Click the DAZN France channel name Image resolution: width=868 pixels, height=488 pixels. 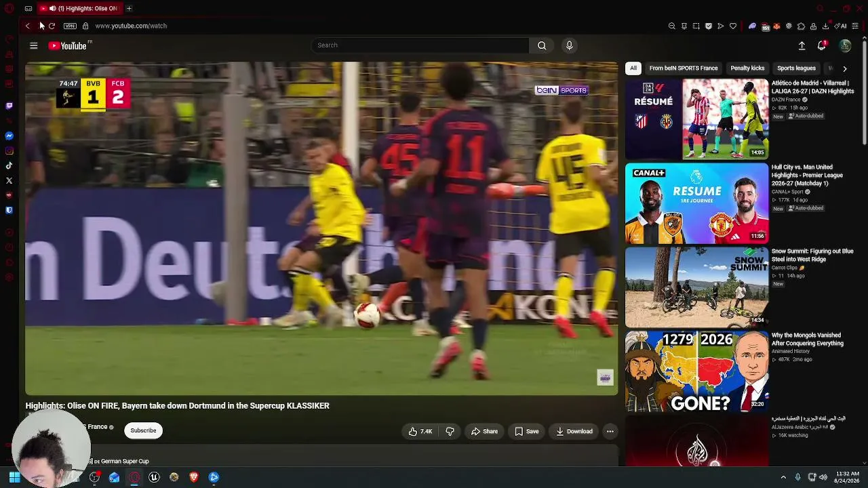pyautogui.click(x=786, y=100)
